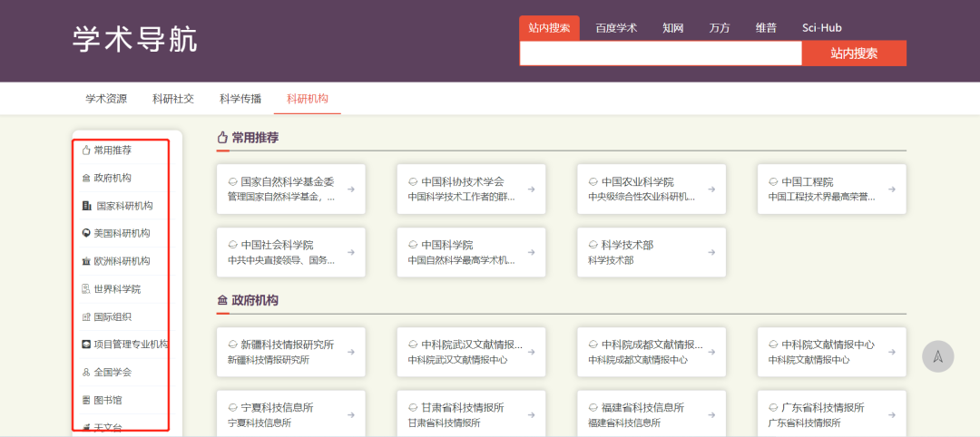Click the arrow on the 中国社会科学院 card
Image resolution: width=980 pixels, height=437 pixels.
(x=351, y=252)
